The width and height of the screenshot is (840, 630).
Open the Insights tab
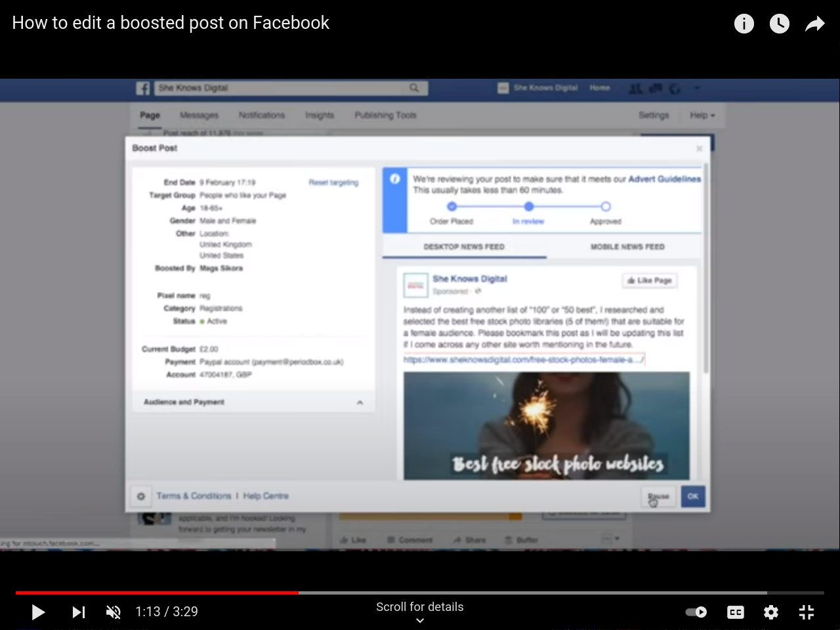pyautogui.click(x=320, y=115)
